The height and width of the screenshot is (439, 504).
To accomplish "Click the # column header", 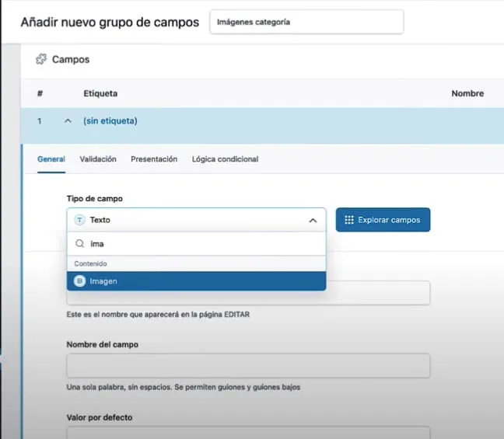I will (x=40, y=93).
